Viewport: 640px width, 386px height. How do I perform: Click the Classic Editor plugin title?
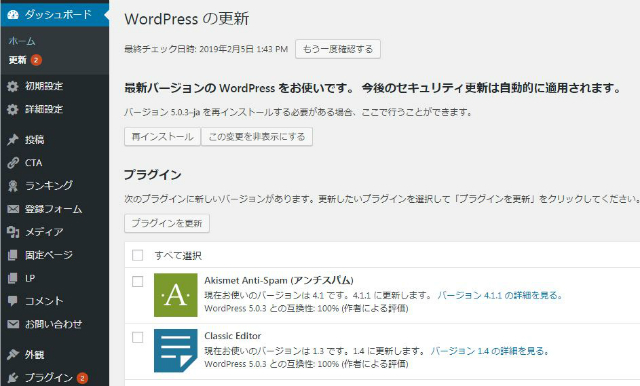pos(233,336)
